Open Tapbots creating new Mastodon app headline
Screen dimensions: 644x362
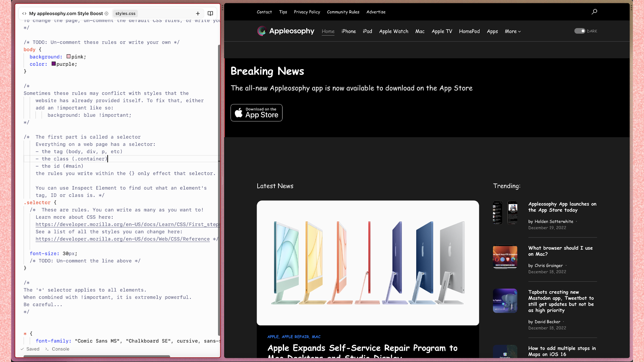pyautogui.click(x=561, y=301)
